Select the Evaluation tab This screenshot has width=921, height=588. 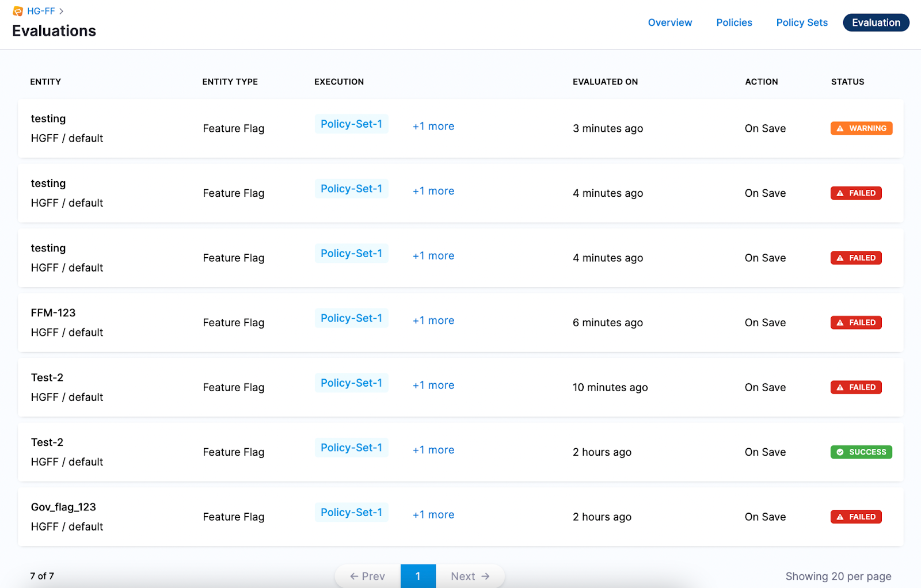click(x=876, y=22)
